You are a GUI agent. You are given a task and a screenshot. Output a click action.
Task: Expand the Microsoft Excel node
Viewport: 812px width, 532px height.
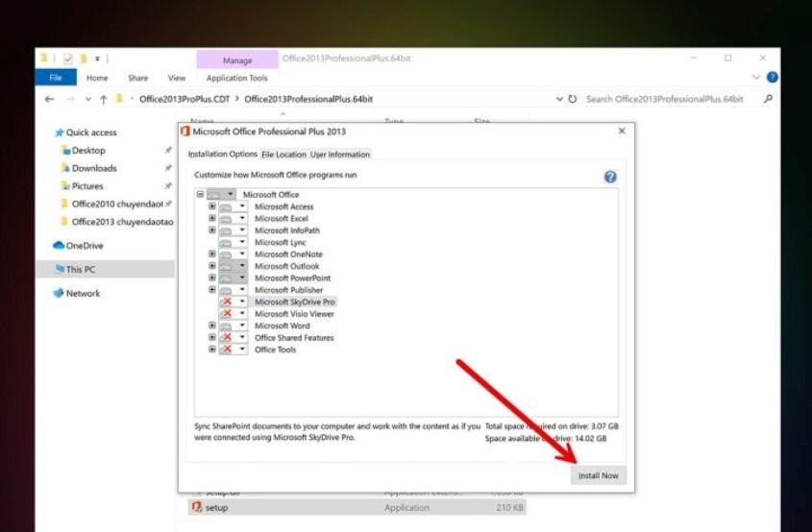[211, 218]
